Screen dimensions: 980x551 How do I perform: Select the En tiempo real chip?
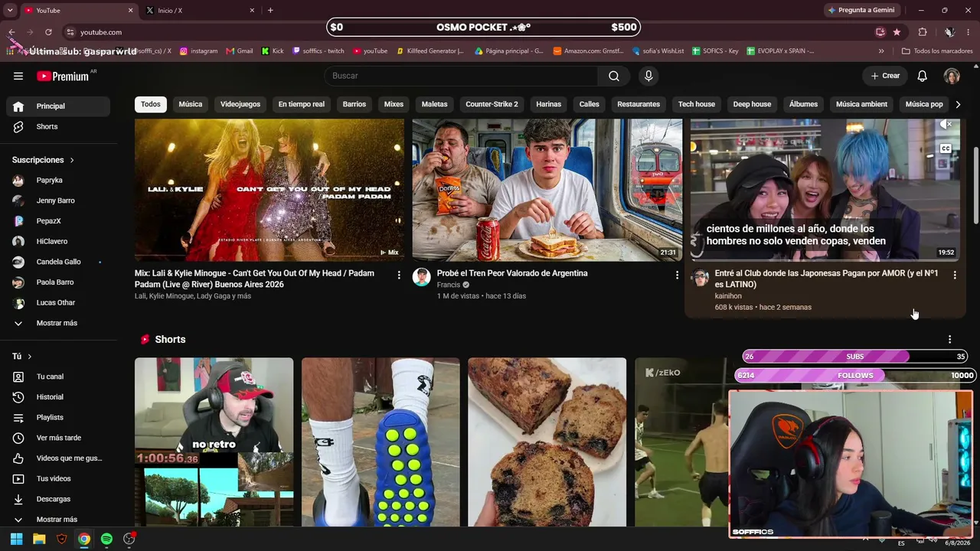click(x=302, y=104)
